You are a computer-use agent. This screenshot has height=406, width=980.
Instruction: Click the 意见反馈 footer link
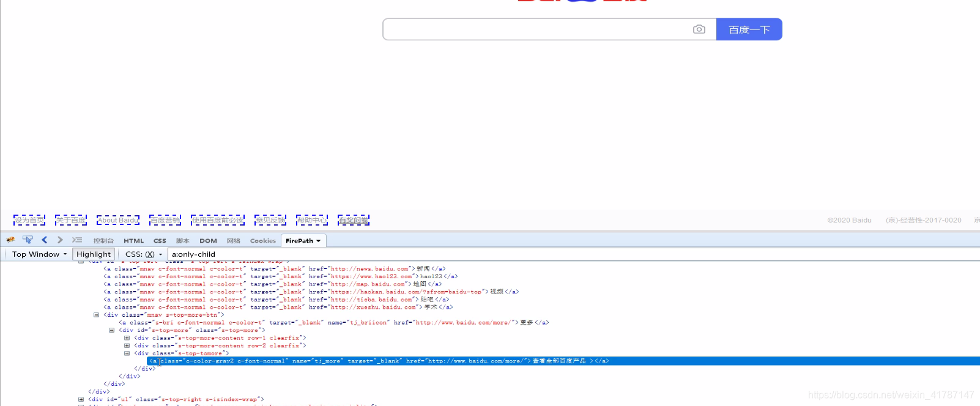coord(270,220)
